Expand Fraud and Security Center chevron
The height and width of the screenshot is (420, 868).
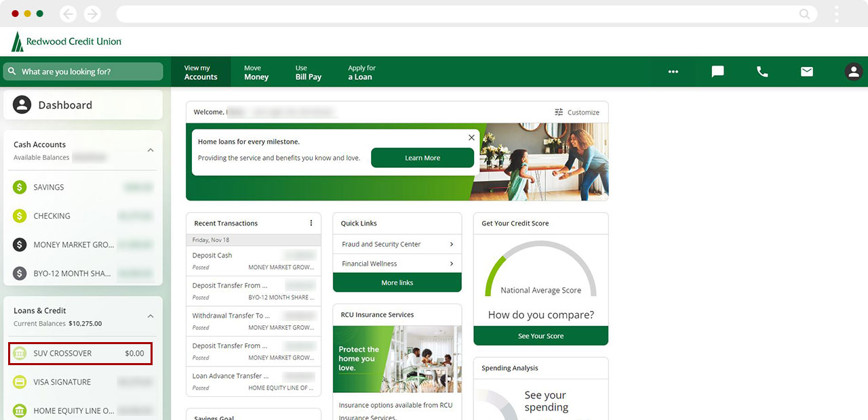click(452, 244)
